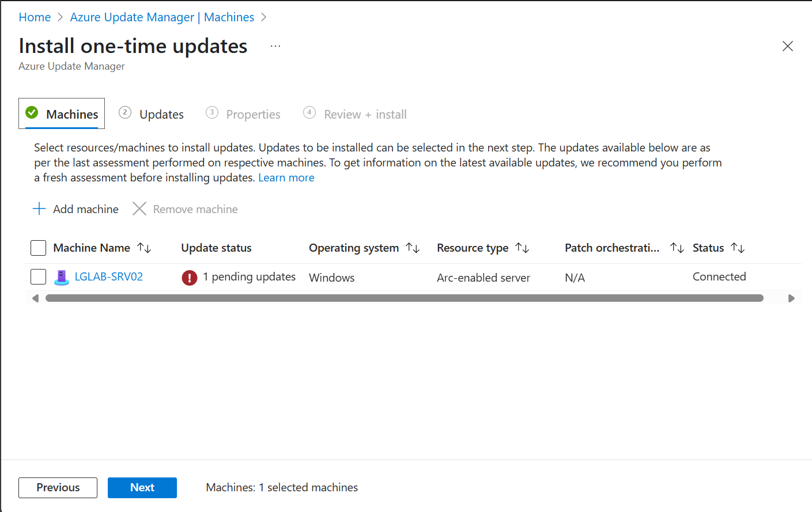The width and height of the screenshot is (812, 512).
Task: Click the Previous button
Action: (x=58, y=488)
